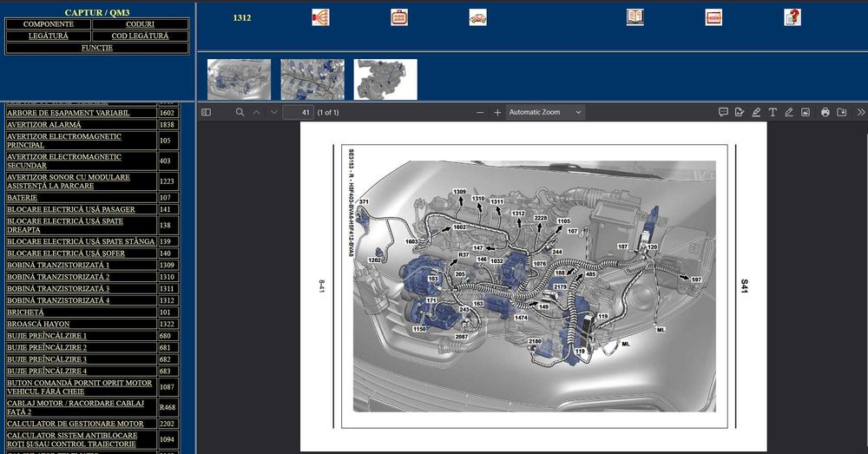The width and height of the screenshot is (868, 454).
Task: Open BLOCARE ELECTRICĂ UȘĂ PASAGER link
Action: (71, 209)
